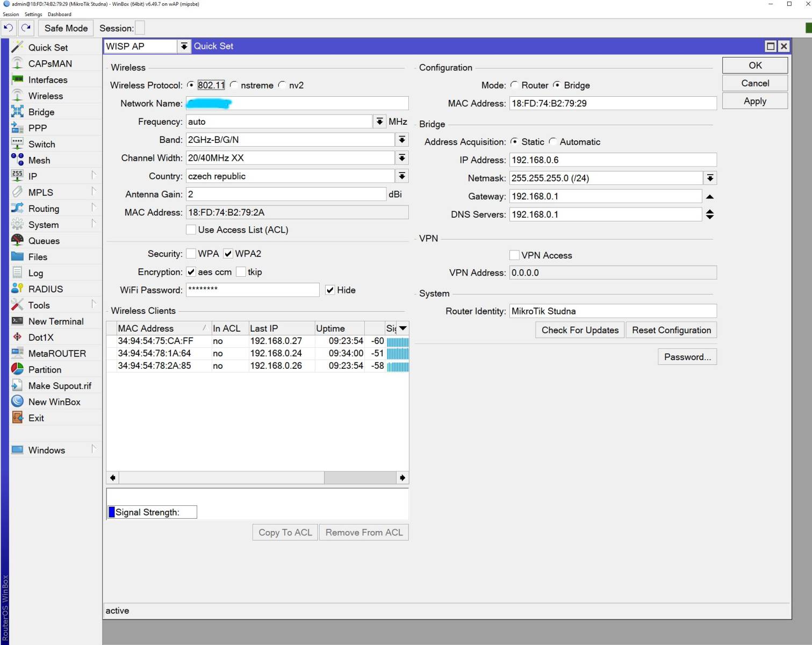Open MPLS sidebar icon
The height and width of the screenshot is (645, 812).
click(17, 192)
